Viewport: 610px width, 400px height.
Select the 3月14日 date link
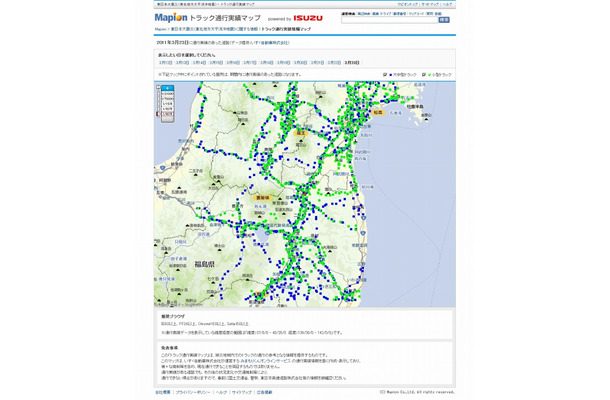point(199,63)
